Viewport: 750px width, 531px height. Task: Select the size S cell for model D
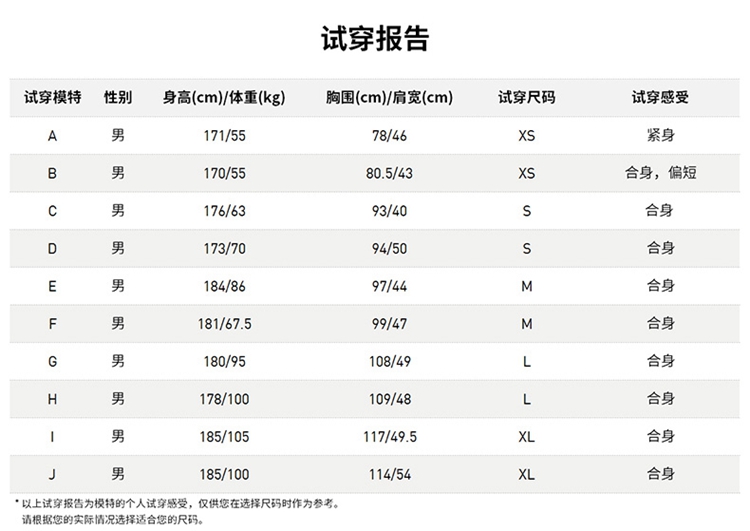coord(526,248)
